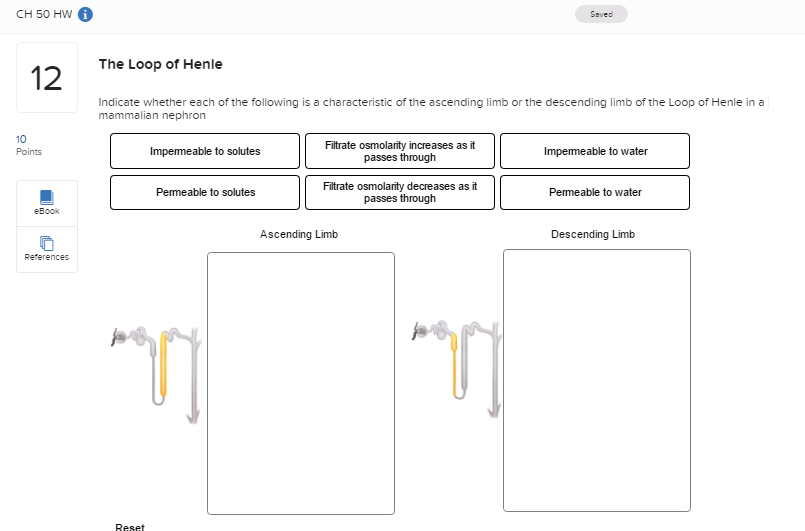This screenshot has width=805, height=531.
Task: Click inside the Descending Limb drop box
Action: [x=597, y=380]
